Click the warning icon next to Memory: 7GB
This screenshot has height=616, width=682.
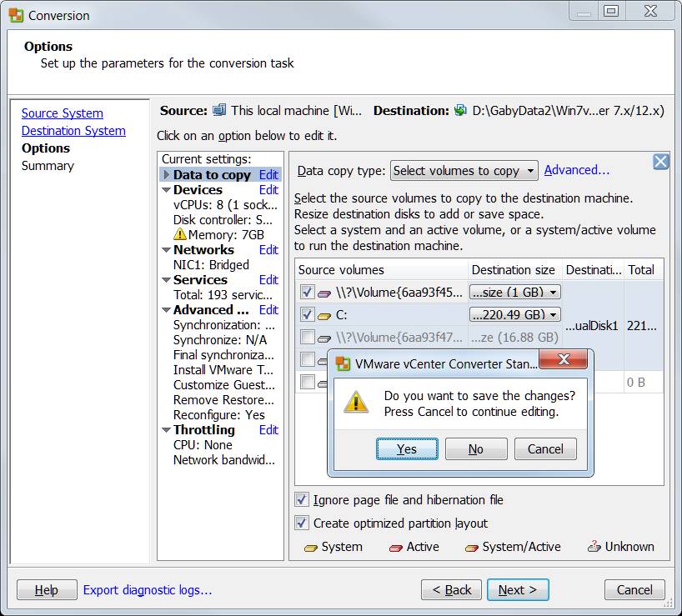pos(179,234)
